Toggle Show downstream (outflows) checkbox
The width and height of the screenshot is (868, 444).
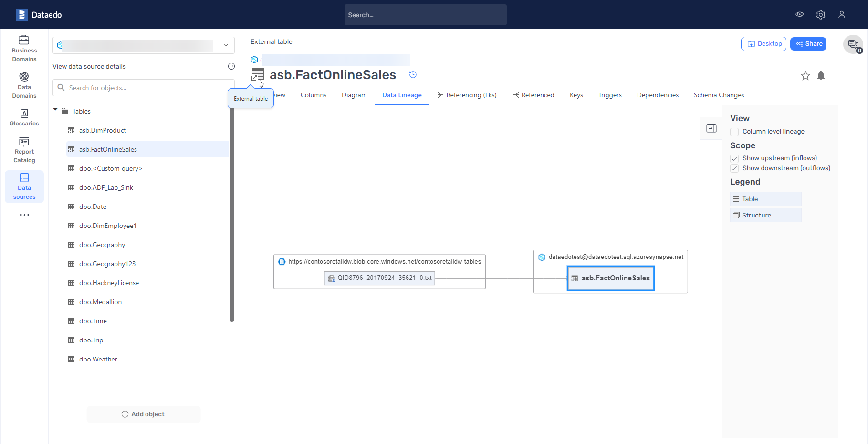(x=734, y=168)
